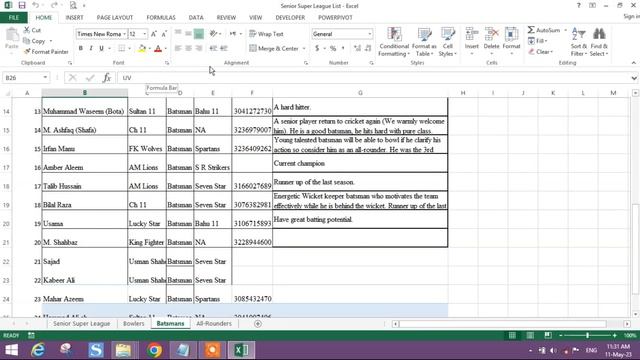
Task: Open the Fill Color dropdown arrow
Action: point(149,49)
